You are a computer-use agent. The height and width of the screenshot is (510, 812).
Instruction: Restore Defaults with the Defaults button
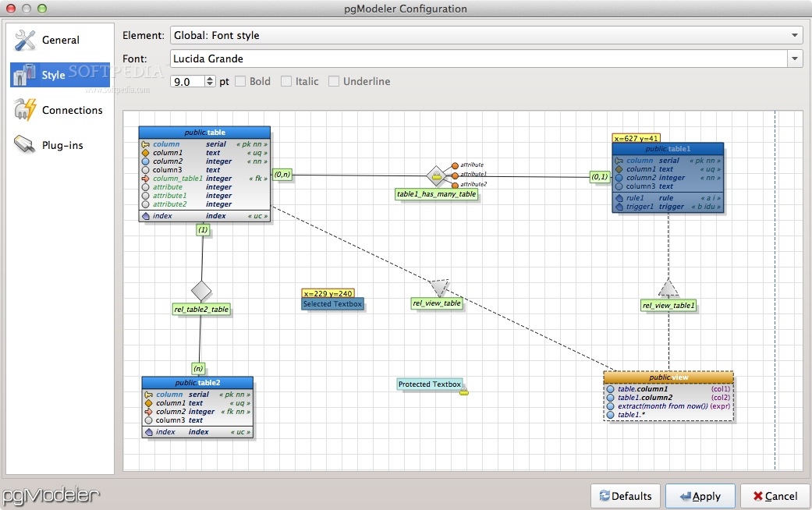(625, 496)
